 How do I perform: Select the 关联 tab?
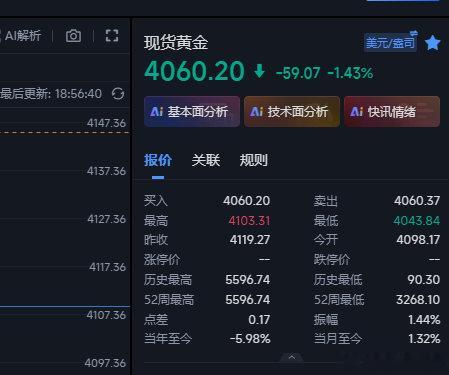click(x=206, y=160)
